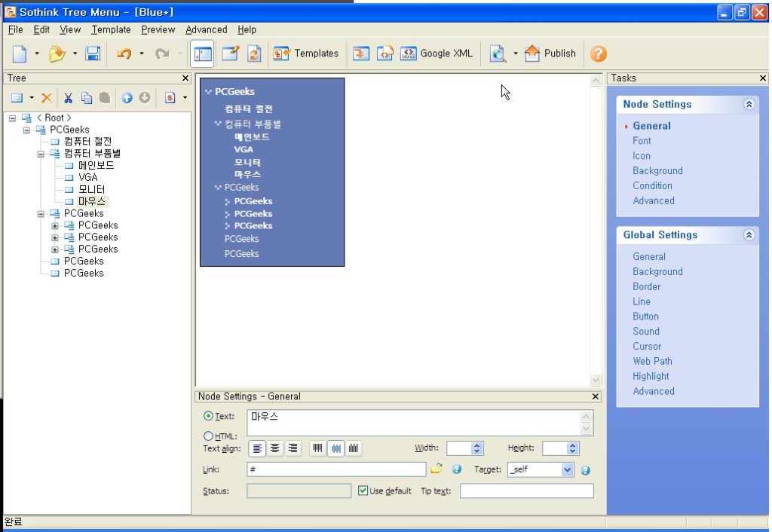Click the Publish toolbar button
The height and width of the screenshot is (532, 772).
tap(550, 54)
